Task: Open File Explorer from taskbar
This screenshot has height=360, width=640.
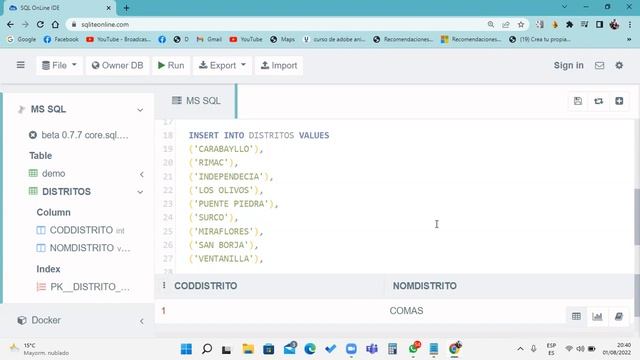Action: (x=248, y=349)
